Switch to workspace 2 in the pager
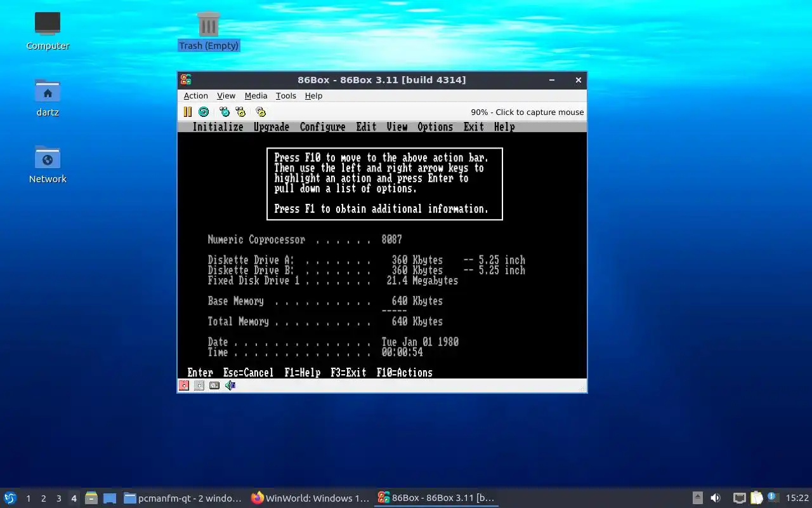812x508 pixels. (43, 498)
